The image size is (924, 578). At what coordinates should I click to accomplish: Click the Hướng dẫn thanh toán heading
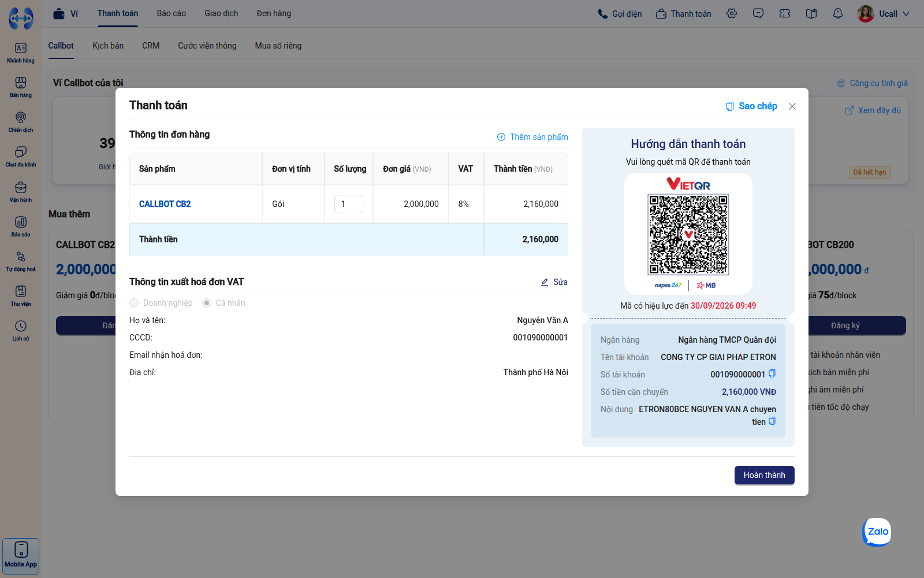(688, 144)
